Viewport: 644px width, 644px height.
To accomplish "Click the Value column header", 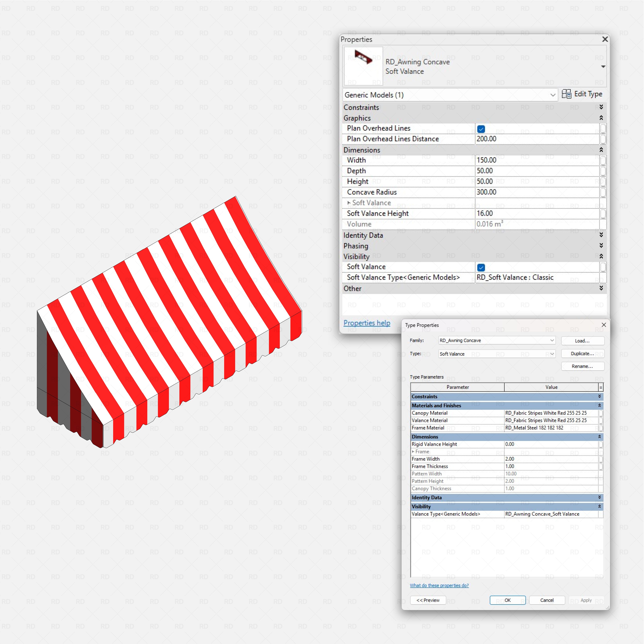I will [551, 387].
